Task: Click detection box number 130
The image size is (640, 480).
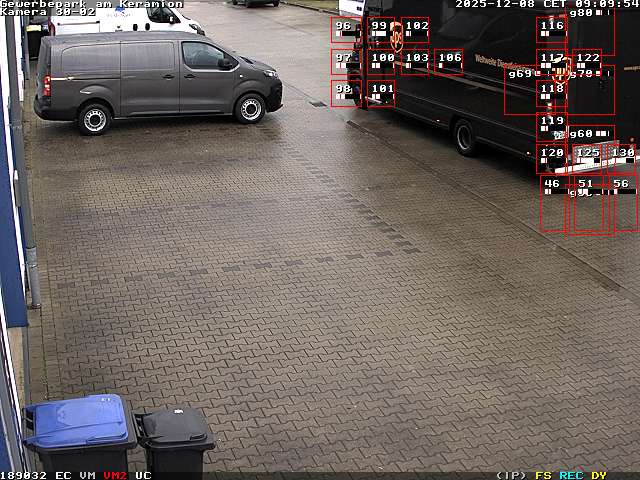Action: [x=622, y=157]
